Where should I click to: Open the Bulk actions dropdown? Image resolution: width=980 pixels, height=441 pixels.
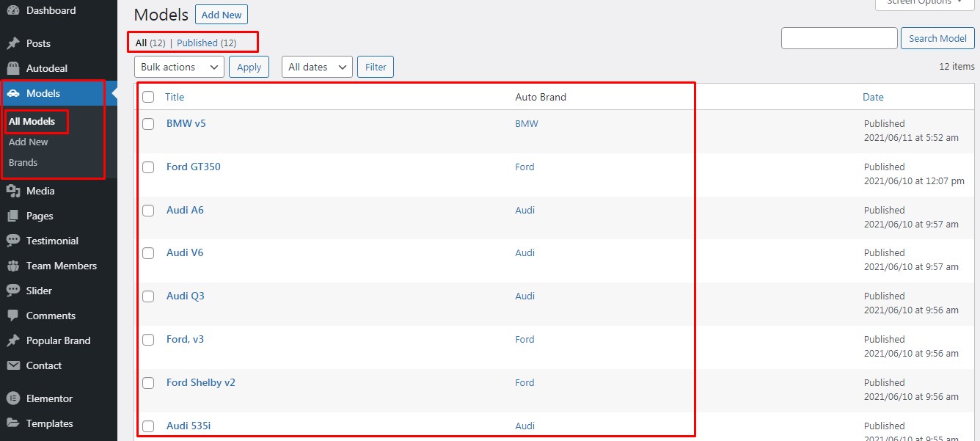(x=179, y=67)
